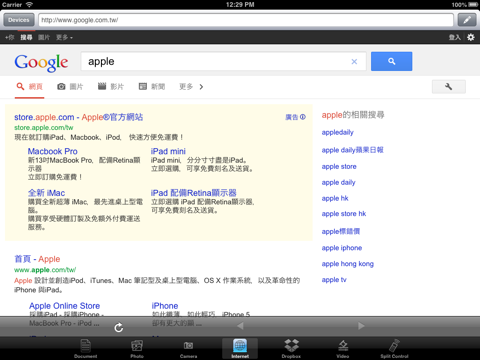
Task: Tap the pencil edit icon
Action: 467,20
